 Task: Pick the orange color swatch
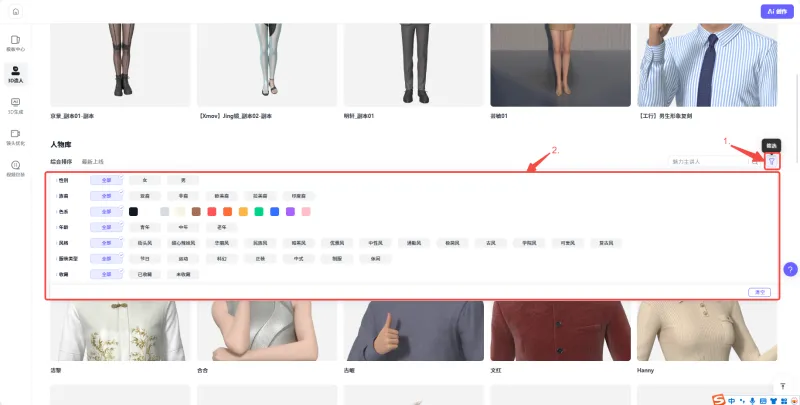tap(228, 212)
